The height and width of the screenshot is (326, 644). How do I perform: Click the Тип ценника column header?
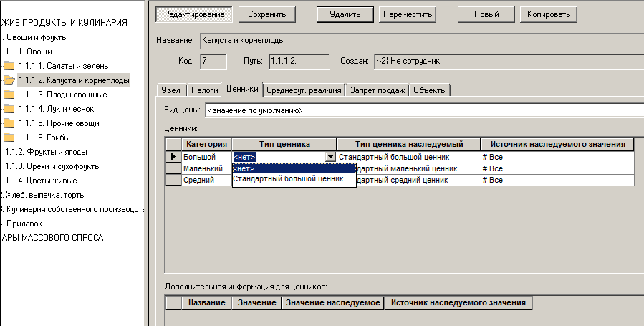point(284,144)
